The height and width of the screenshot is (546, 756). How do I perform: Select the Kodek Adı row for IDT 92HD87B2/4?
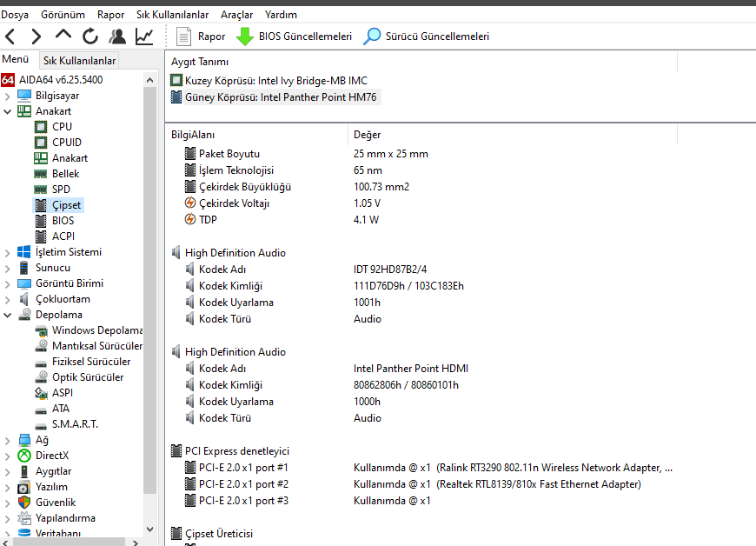(306, 270)
